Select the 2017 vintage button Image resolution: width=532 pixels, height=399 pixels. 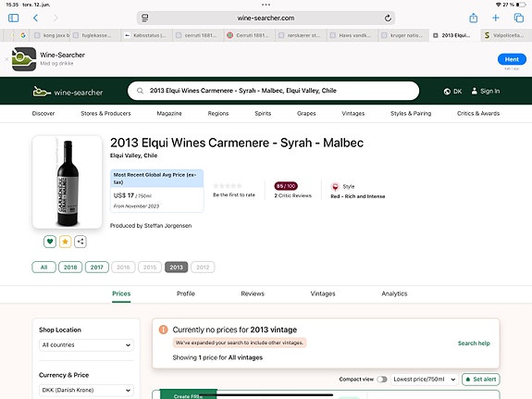click(97, 268)
